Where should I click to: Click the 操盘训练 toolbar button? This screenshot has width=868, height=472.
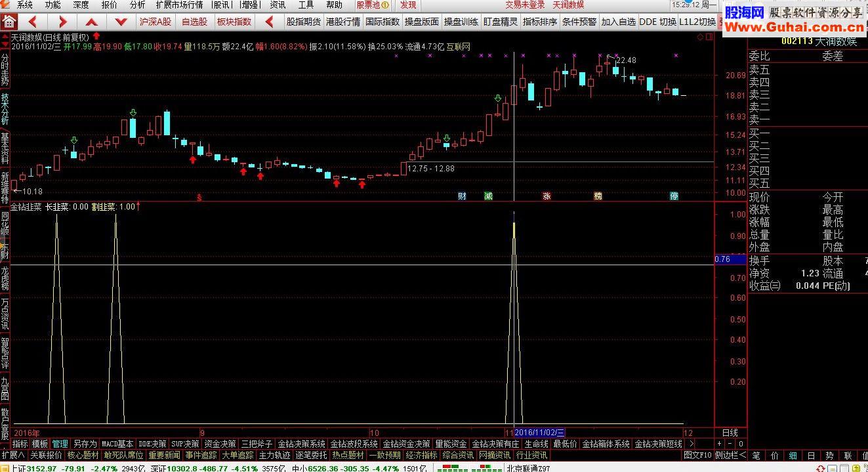461,22
